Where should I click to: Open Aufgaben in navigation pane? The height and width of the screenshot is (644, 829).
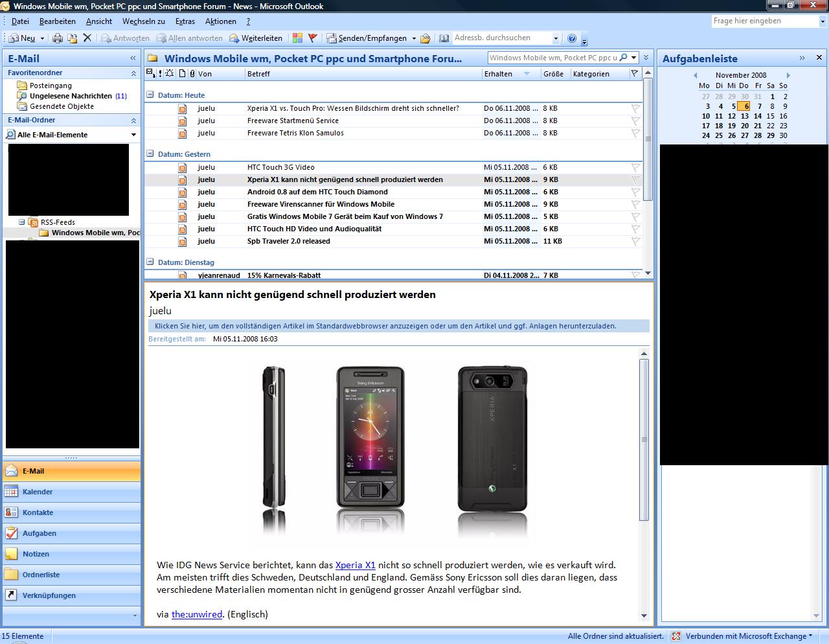click(x=71, y=533)
